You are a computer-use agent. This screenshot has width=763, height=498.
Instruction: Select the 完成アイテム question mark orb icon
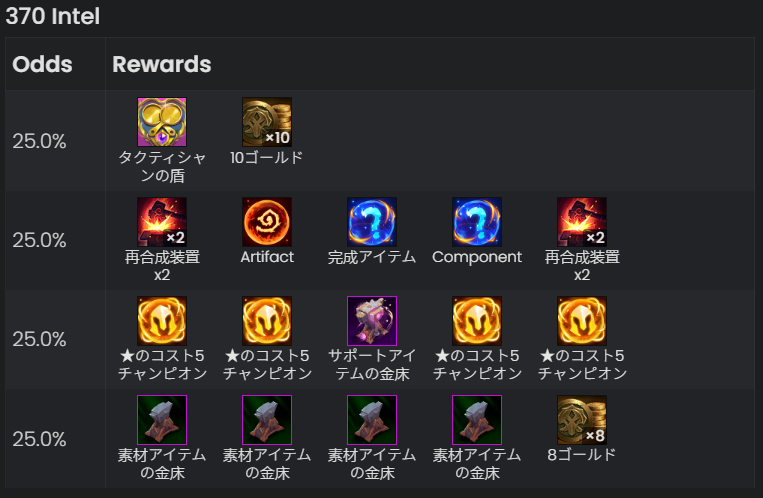pyautogui.click(x=372, y=221)
